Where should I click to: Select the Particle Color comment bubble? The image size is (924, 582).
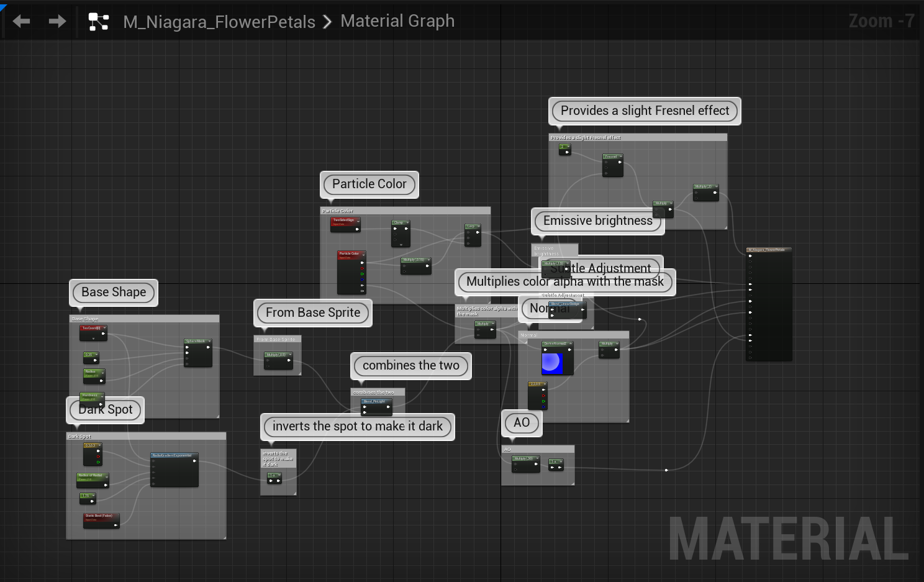tap(369, 184)
